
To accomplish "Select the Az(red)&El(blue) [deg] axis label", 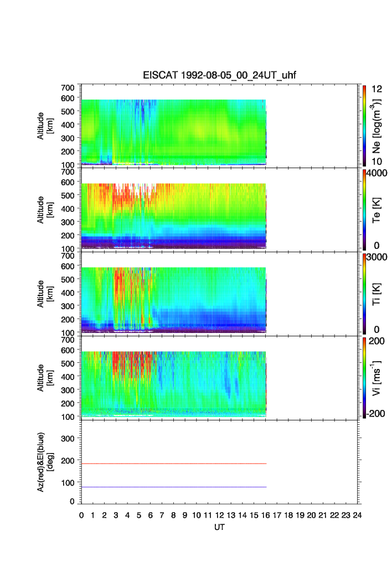I will pyautogui.click(x=45, y=462).
